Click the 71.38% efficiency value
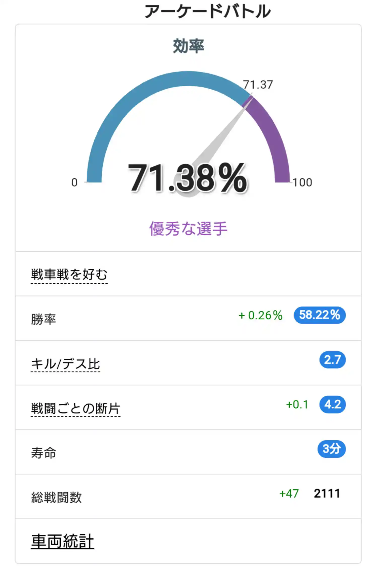The image size is (392, 566). pos(188,178)
